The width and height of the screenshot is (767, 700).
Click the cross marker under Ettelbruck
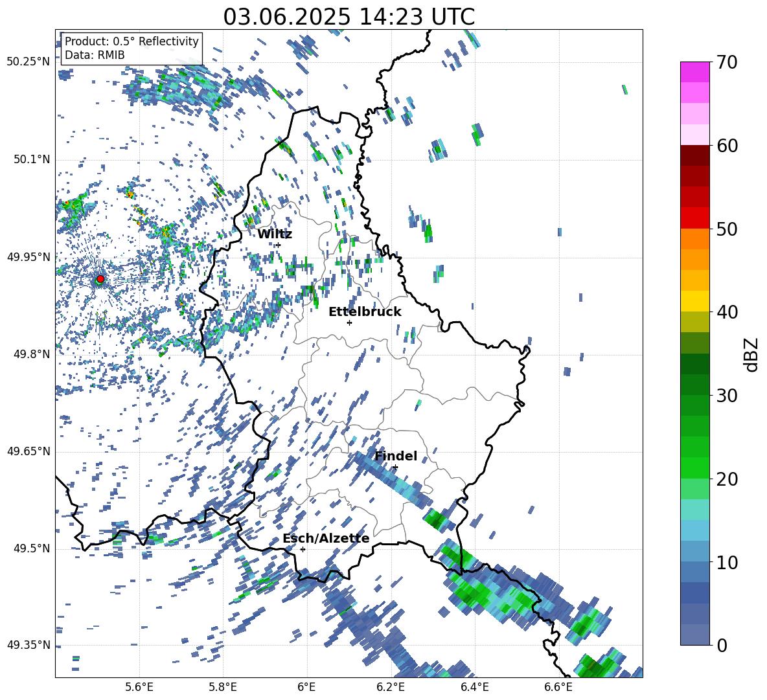[x=349, y=322]
